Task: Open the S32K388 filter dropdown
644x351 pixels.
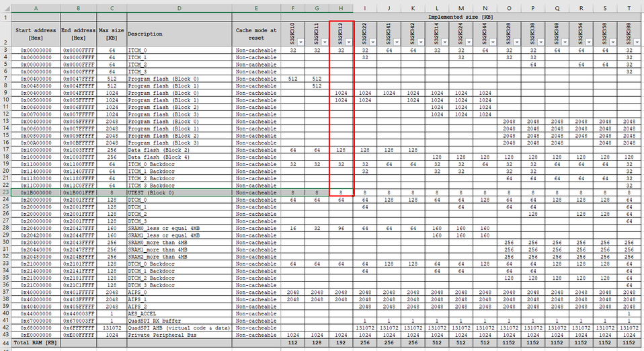Action: 637,42
